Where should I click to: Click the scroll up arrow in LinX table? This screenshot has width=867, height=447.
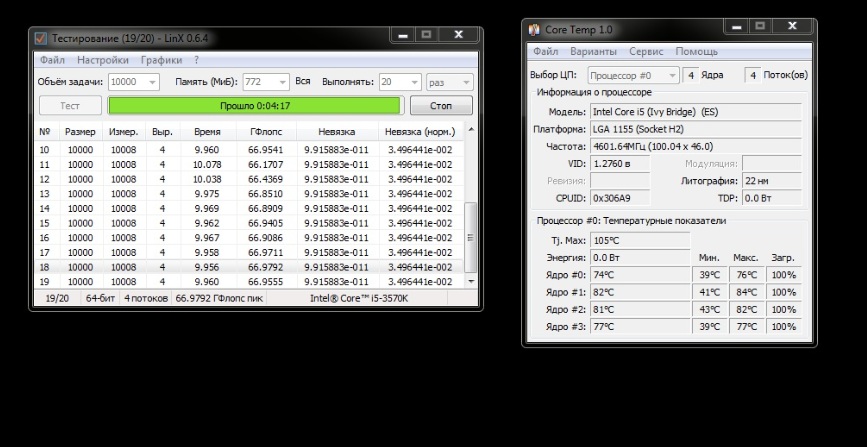(471, 129)
